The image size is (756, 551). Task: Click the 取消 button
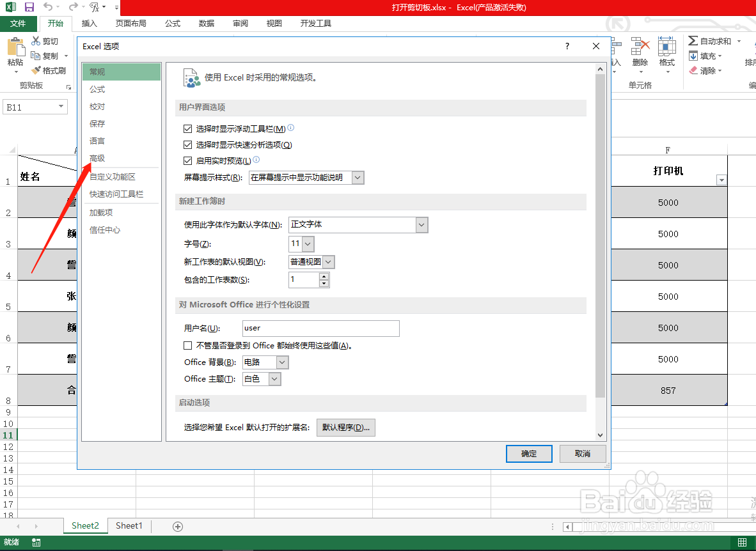click(x=583, y=454)
